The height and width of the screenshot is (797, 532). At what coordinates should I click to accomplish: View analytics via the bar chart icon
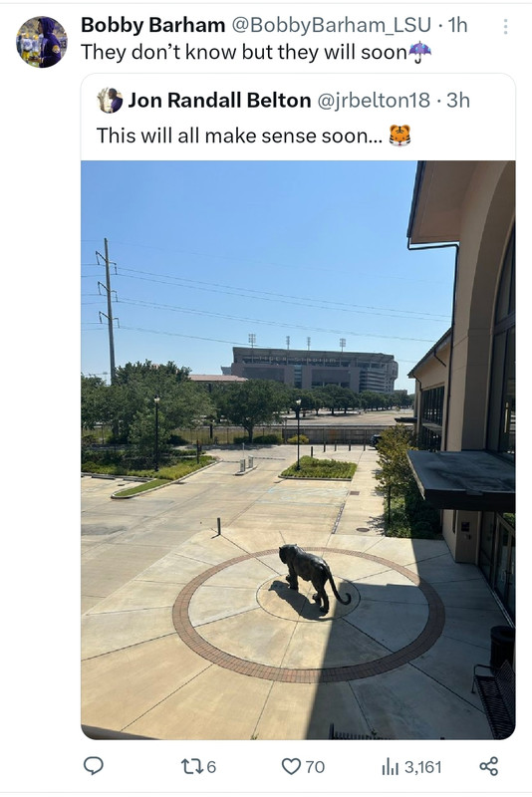[x=390, y=766]
